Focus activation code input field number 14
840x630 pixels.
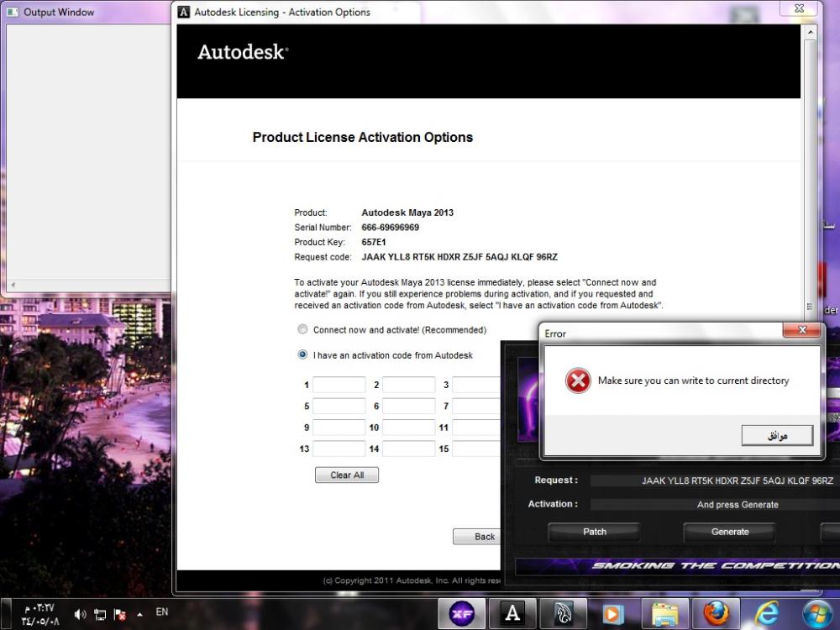[x=409, y=449]
